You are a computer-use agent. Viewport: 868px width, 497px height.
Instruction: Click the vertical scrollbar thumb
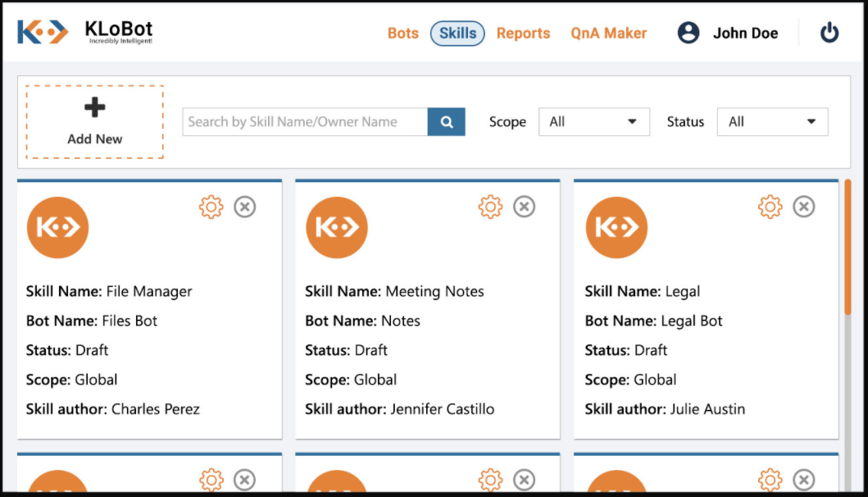pos(848,247)
